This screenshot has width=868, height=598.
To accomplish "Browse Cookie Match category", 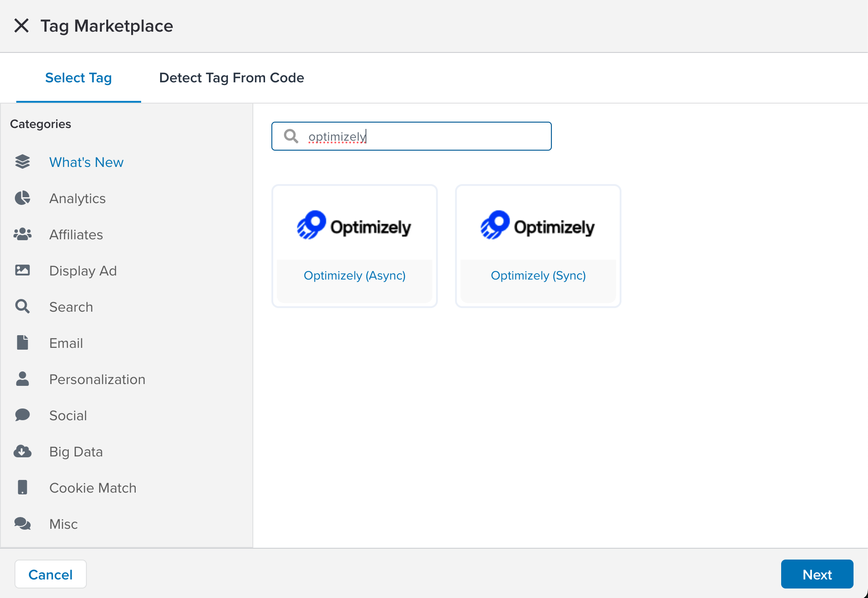I will click(93, 488).
